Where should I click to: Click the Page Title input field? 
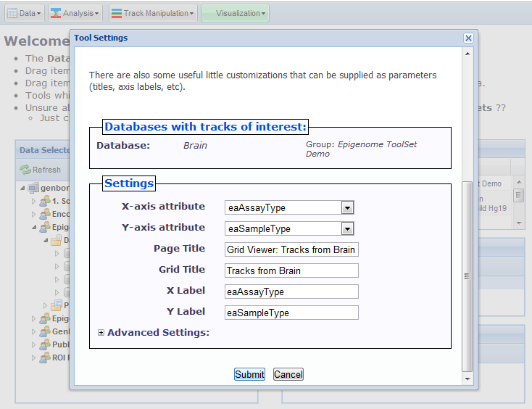(292, 249)
